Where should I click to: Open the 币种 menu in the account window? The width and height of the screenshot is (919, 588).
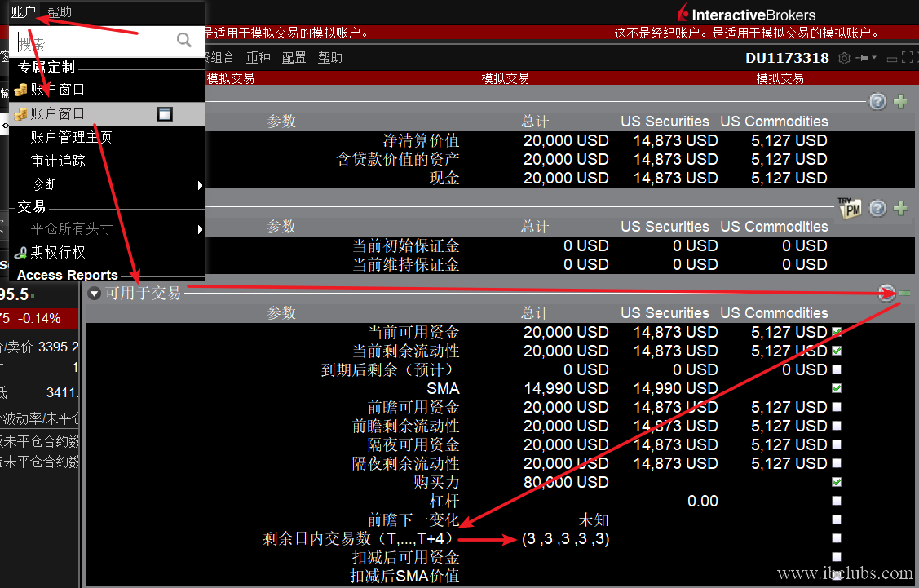(258, 57)
